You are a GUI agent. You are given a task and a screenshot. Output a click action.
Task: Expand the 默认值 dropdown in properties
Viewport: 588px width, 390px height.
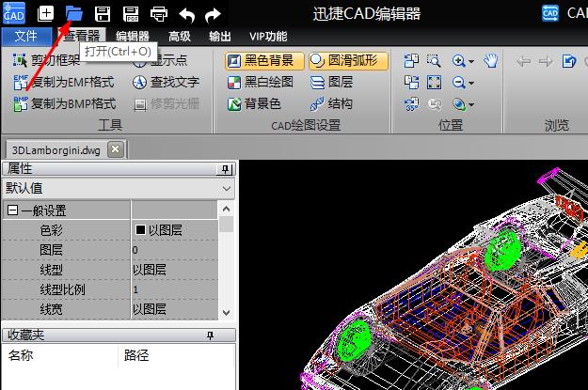coord(226,188)
